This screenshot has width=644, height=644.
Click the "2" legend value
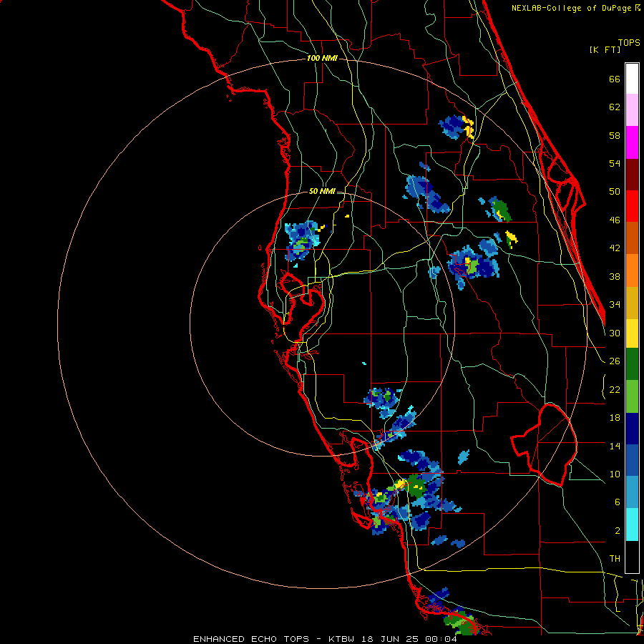click(x=618, y=531)
